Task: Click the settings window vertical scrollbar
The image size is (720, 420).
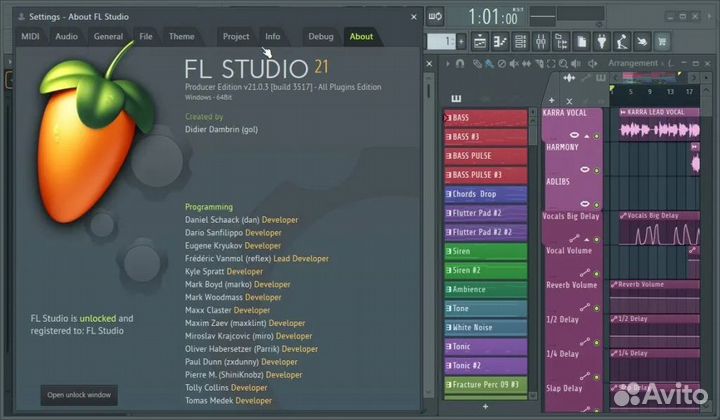Action: [428, 233]
